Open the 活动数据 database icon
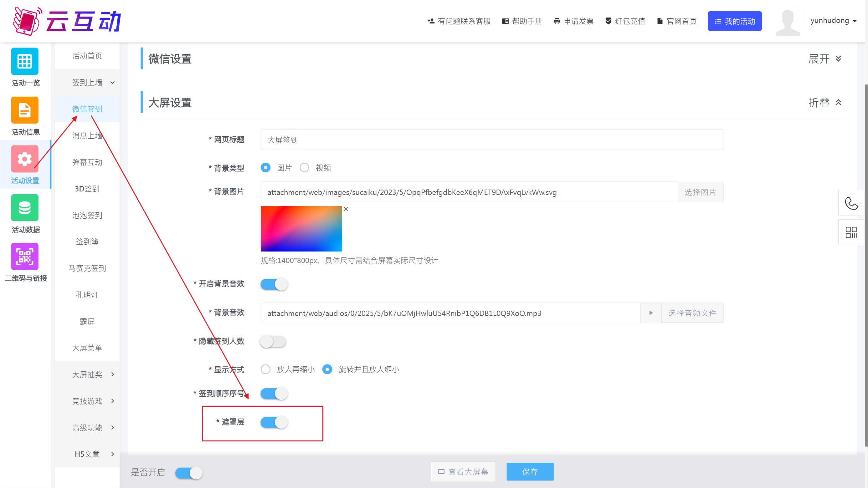This screenshot has width=868, height=488. pyautogui.click(x=25, y=208)
